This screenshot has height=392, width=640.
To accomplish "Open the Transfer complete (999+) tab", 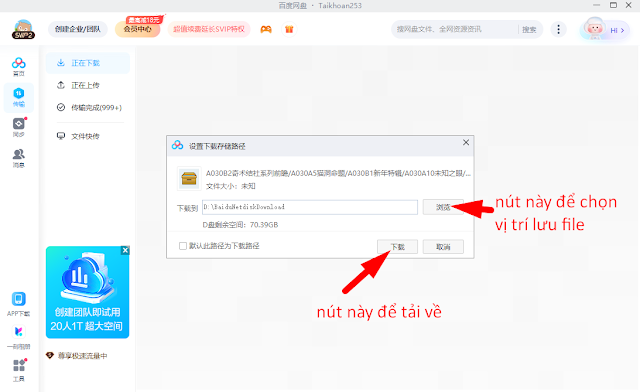I will tap(88, 107).
